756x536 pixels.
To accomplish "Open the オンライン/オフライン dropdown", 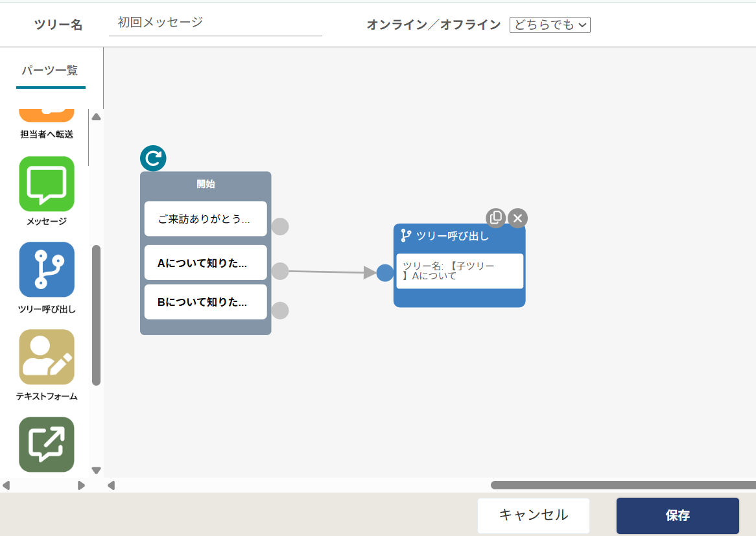I will (550, 25).
